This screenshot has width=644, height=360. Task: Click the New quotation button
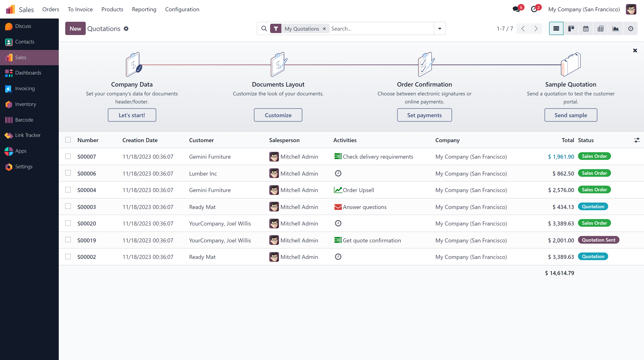[75, 29]
